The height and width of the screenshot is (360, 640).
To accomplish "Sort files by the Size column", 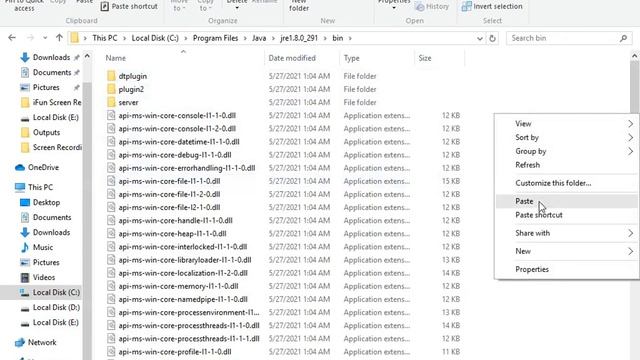I will (x=424, y=58).
